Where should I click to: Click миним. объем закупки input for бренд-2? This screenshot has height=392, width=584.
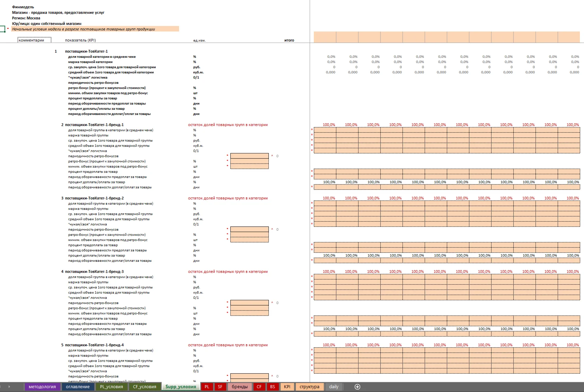tap(249, 240)
